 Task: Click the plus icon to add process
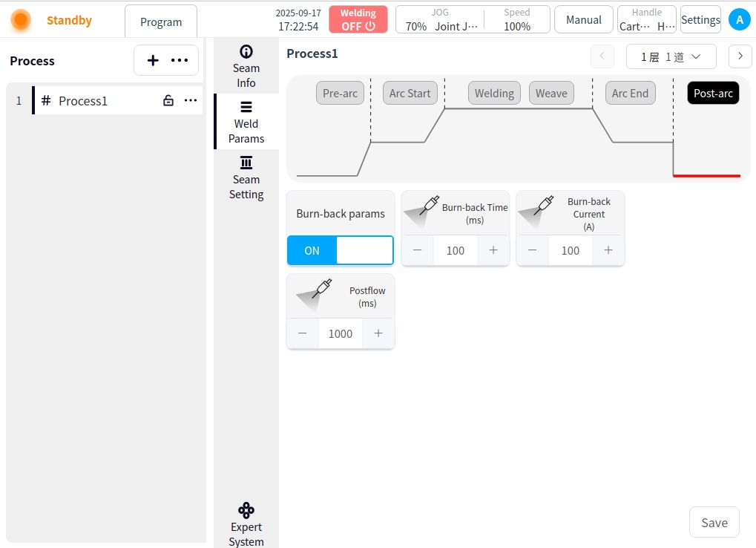[x=153, y=61]
